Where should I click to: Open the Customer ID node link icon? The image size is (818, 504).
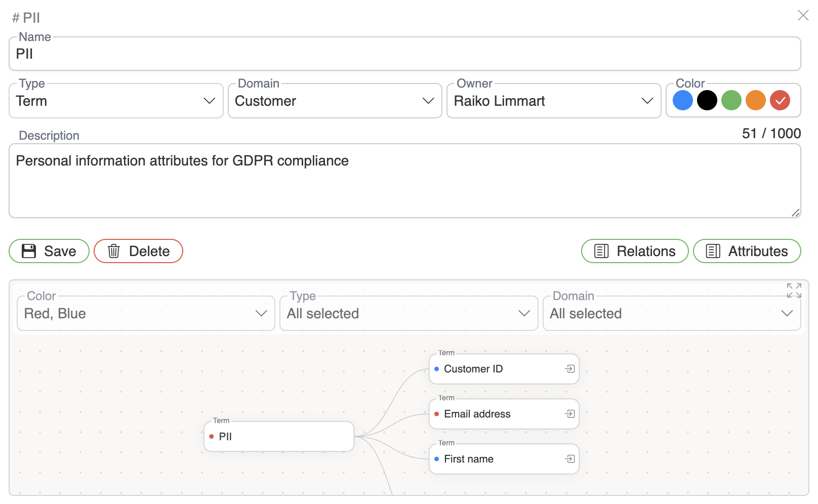click(569, 369)
